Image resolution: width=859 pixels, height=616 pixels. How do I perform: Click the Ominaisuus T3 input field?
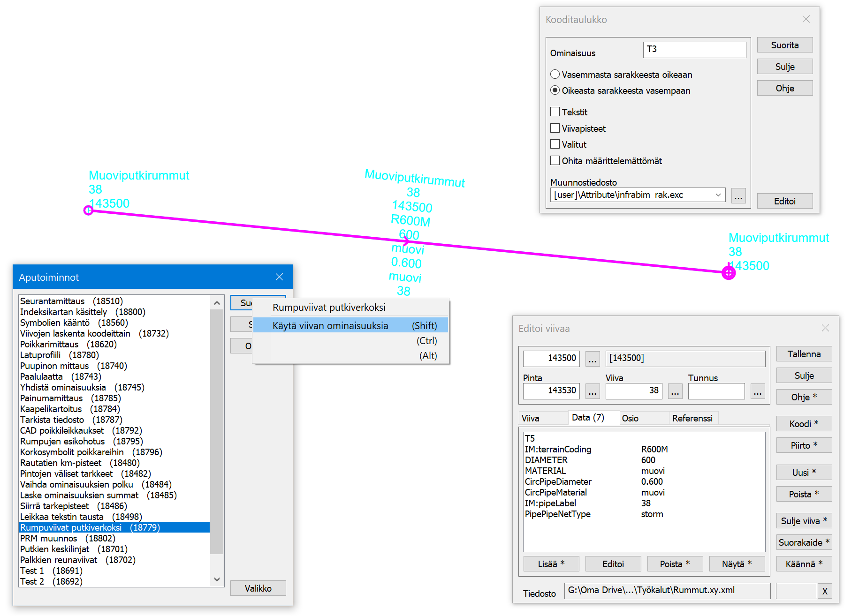pos(694,50)
